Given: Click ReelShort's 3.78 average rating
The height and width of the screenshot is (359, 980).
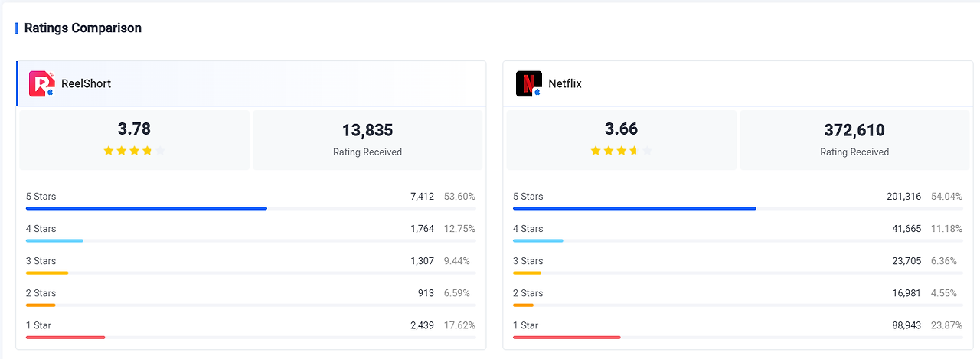Looking at the screenshot, I should (x=134, y=129).
